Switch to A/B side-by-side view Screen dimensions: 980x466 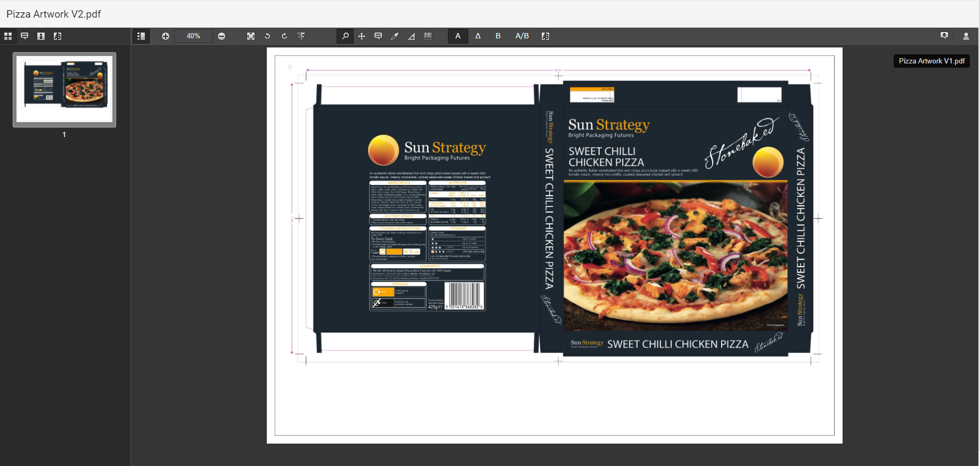tap(522, 36)
